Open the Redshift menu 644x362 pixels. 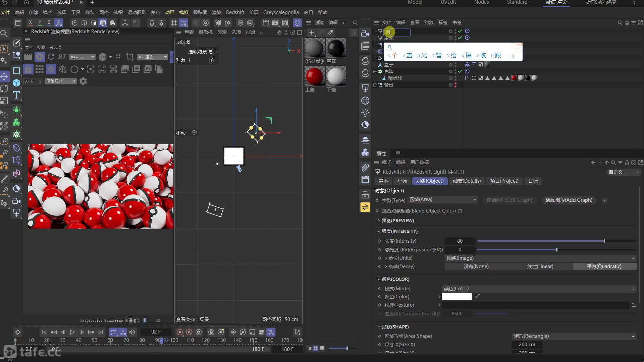pyautogui.click(x=235, y=12)
